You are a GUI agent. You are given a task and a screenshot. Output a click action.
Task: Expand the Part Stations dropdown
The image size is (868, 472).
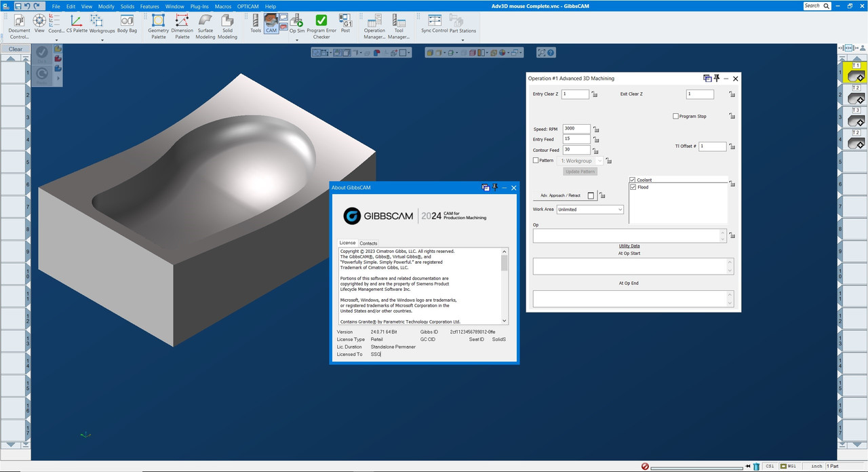[x=463, y=40]
